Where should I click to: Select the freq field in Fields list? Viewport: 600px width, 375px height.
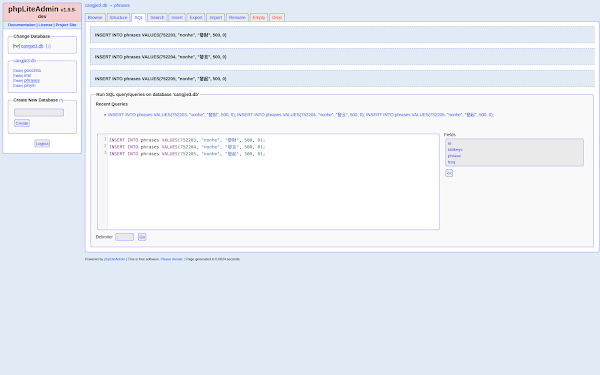[x=452, y=162]
